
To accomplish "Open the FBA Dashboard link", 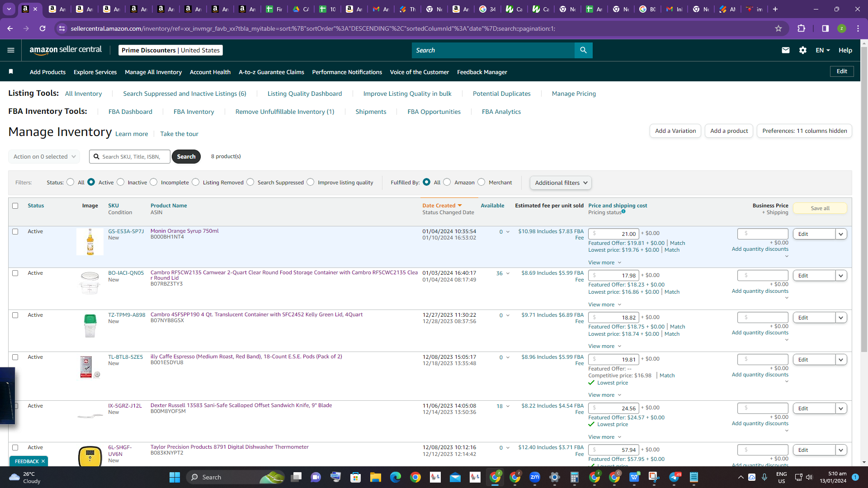I will tap(130, 112).
